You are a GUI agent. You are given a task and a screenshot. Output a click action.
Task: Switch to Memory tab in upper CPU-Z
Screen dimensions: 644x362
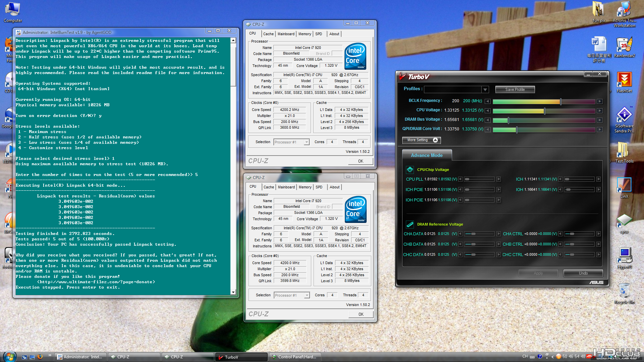(x=305, y=34)
